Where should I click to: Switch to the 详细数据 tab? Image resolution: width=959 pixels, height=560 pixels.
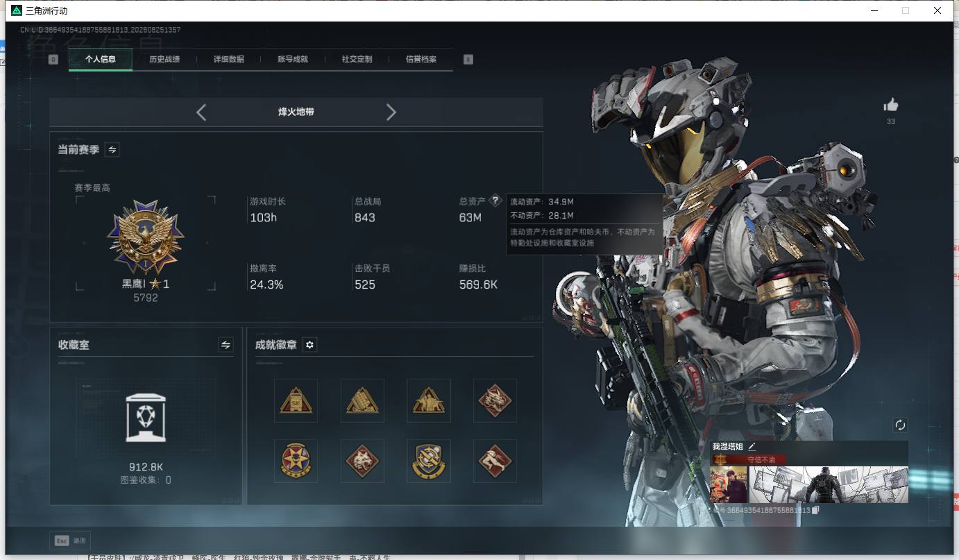click(228, 60)
